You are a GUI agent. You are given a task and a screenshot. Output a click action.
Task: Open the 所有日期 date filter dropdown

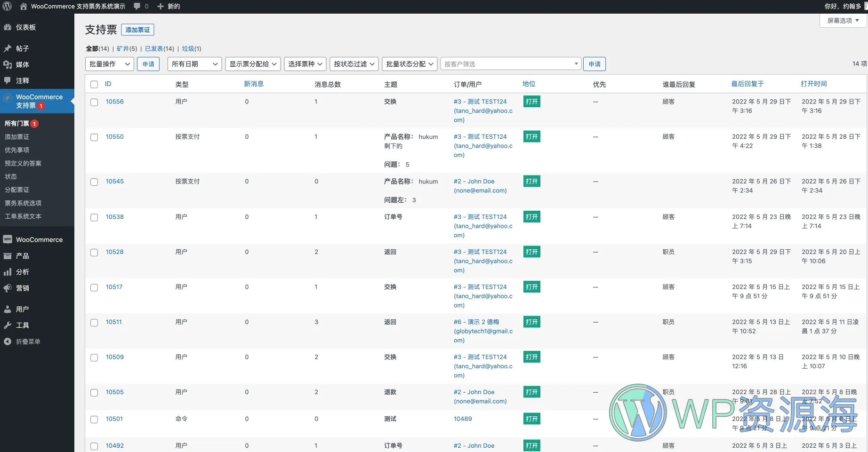click(x=194, y=64)
